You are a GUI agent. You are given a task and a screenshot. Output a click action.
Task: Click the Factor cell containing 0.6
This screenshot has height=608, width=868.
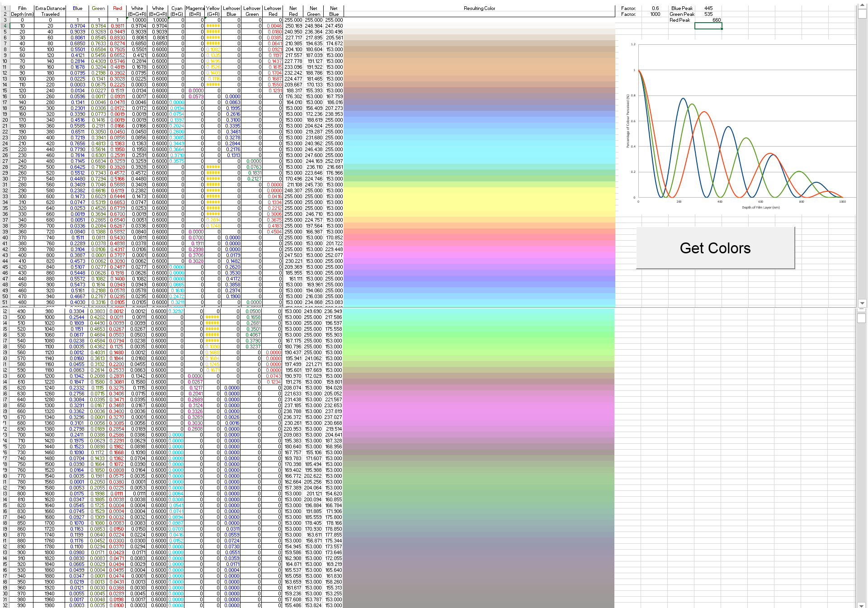coord(655,8)
